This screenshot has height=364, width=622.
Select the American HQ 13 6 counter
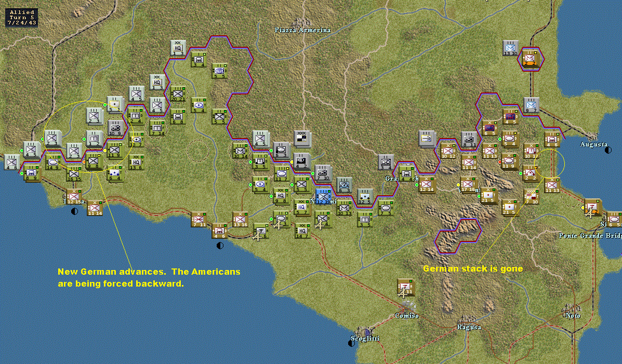tap(136, 162)
